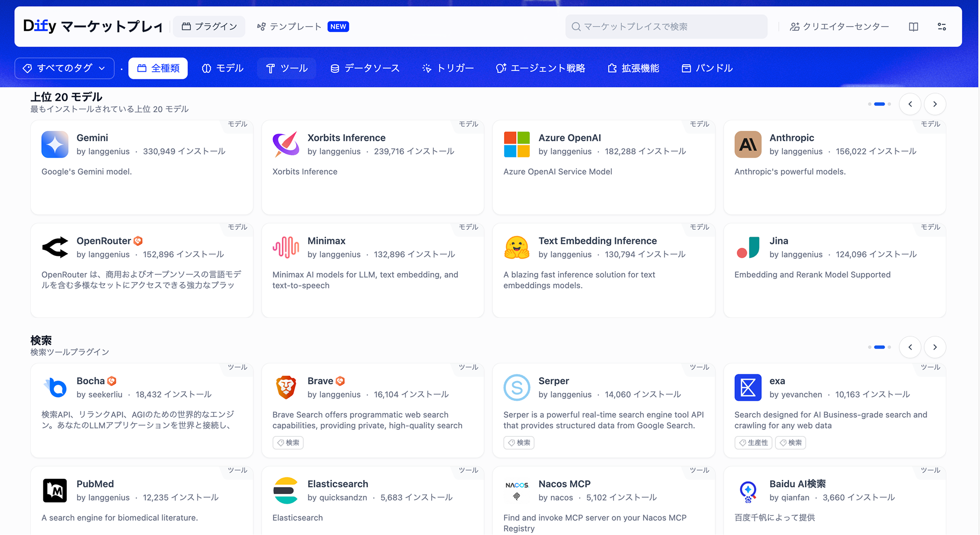980x535 pixels.
Task: Click the NEW badge beside テンプレート
Action: click(x=338, y=27)
